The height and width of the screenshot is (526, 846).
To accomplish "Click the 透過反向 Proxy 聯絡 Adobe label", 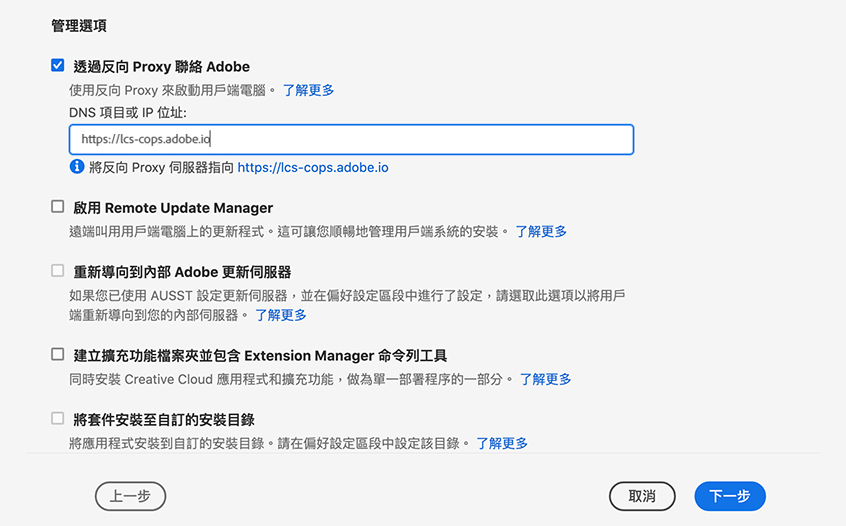I will click(x=161, y=67).
